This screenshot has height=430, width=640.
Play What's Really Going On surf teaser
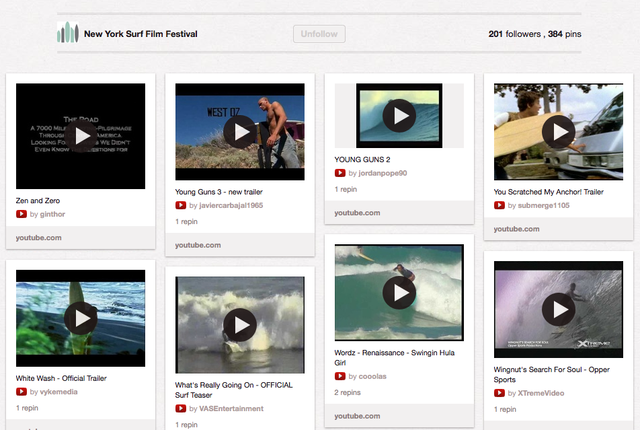(240, 325)
